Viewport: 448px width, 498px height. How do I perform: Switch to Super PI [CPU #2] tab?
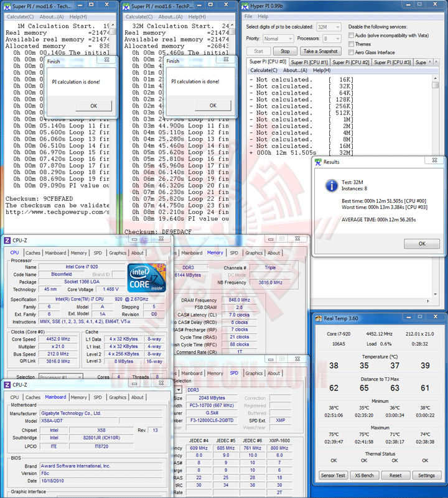tap(351, 62)
